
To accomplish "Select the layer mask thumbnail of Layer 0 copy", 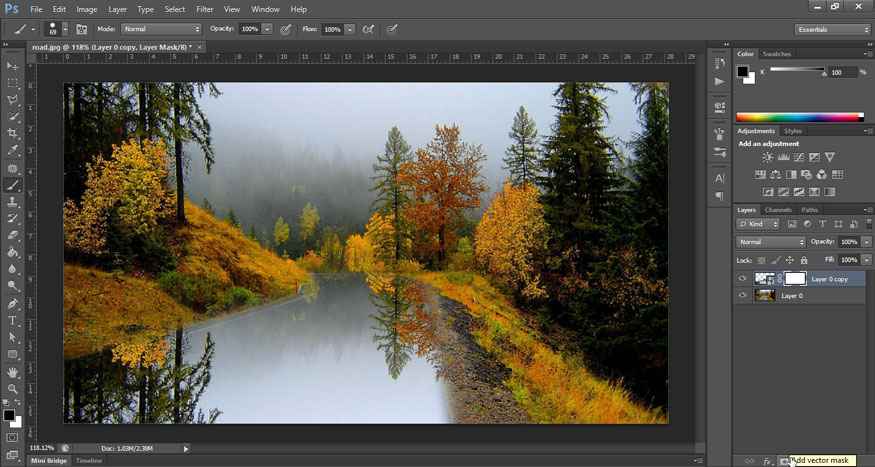I will 795,279.
